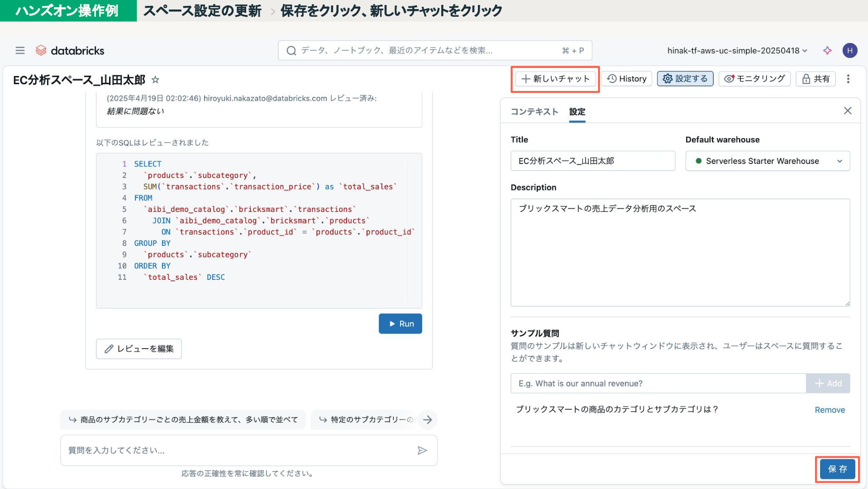This screenshot has height=489, width=868.
Task: Switch to the コンテキスト tab
Action: tap(534, 112)
